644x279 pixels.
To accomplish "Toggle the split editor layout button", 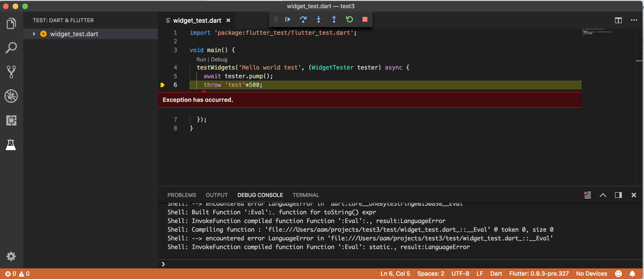I will point(618,20).
